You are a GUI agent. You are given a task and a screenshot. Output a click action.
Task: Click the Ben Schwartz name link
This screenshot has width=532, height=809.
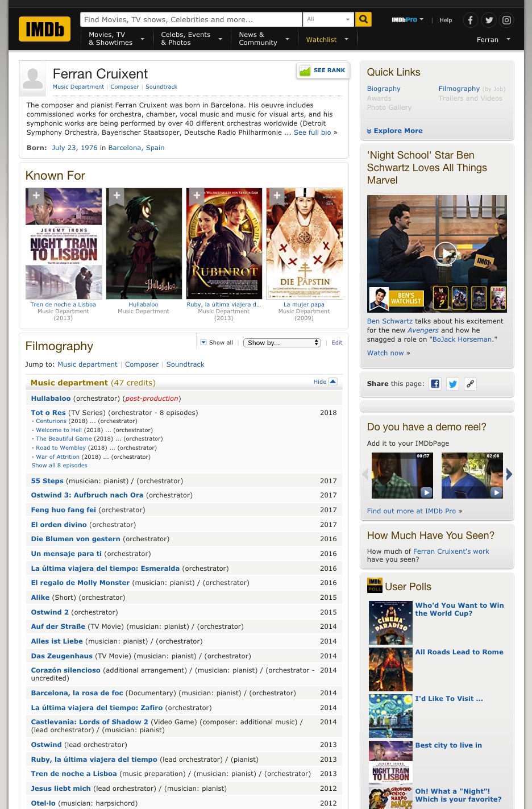[x=390, y=321]
